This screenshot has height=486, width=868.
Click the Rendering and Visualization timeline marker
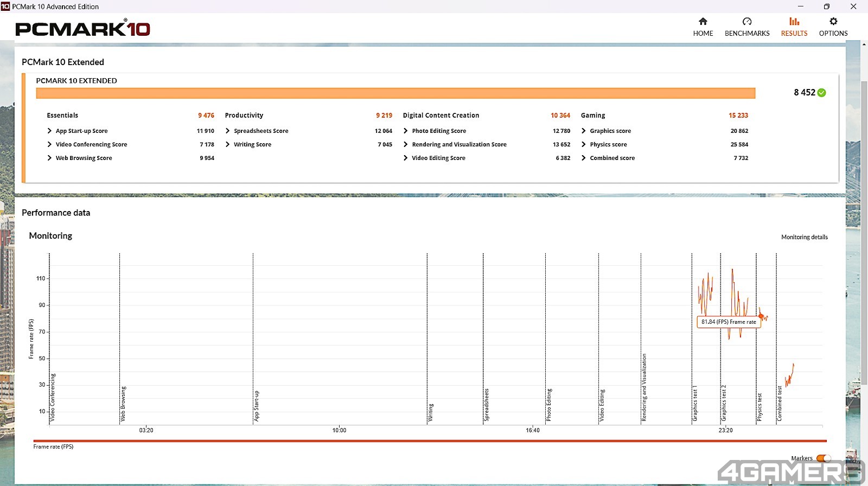point(644,387)
